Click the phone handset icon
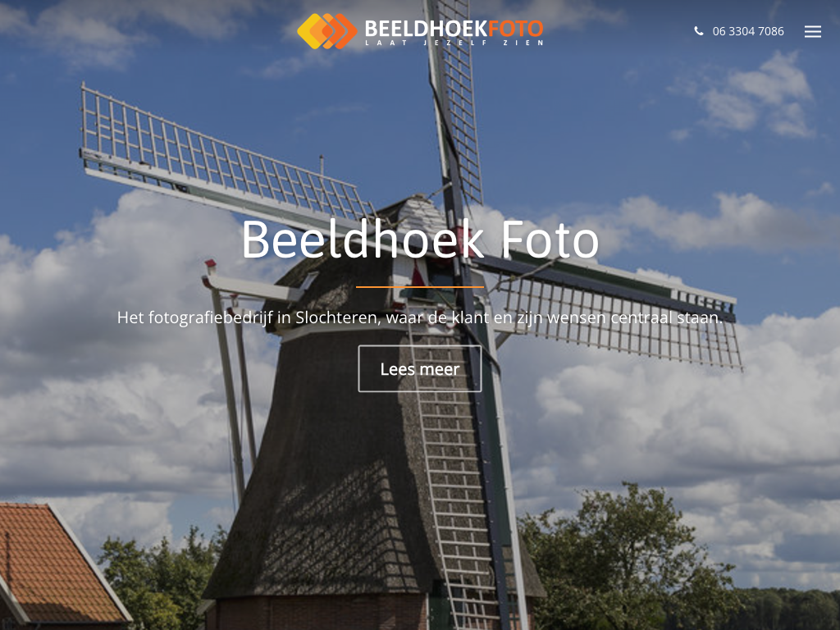The image size is (840, 630). (699, 31)
